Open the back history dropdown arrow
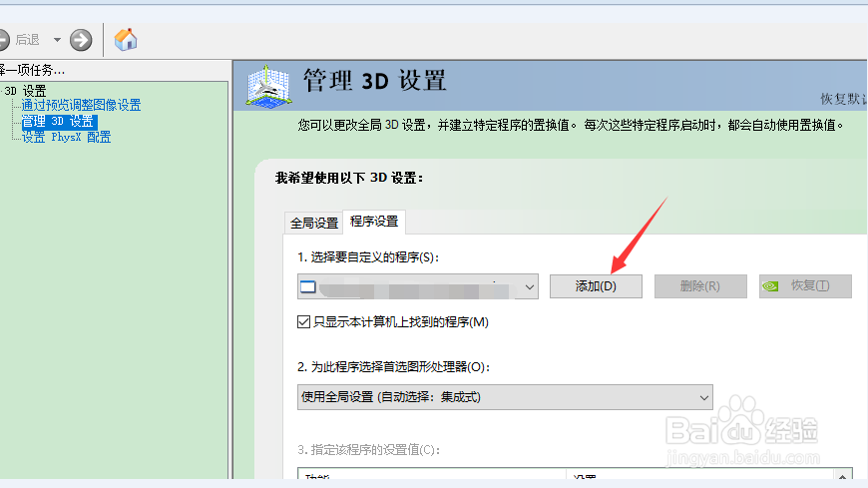868x488 pixels. click(x=57, y=40)
